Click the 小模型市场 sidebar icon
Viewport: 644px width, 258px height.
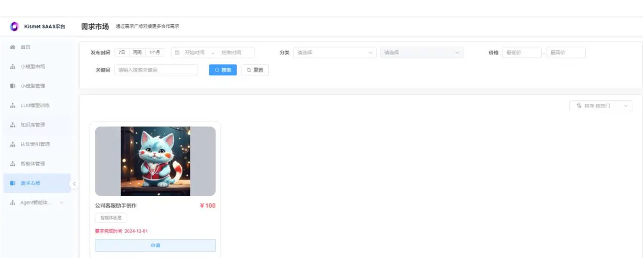pyautogui.click(x=12, y=66)
